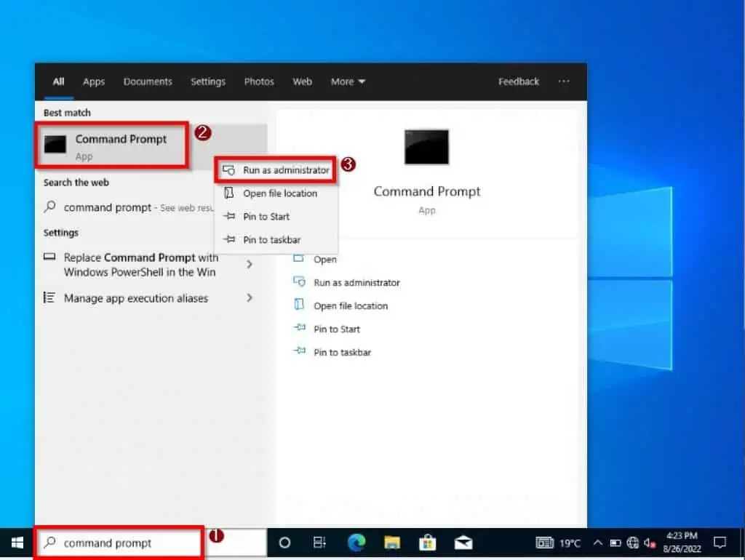745x560 pixels.
Task: Click the file icon beside context Open file location
Action: pyautogui.click(x=228, y=193)
